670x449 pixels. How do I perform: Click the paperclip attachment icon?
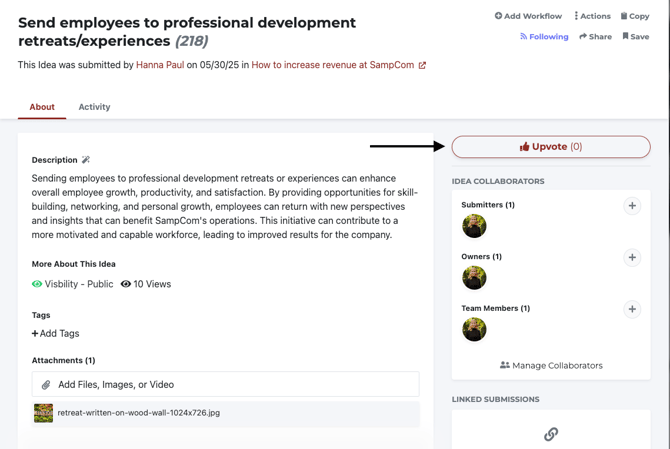point(46,385)
